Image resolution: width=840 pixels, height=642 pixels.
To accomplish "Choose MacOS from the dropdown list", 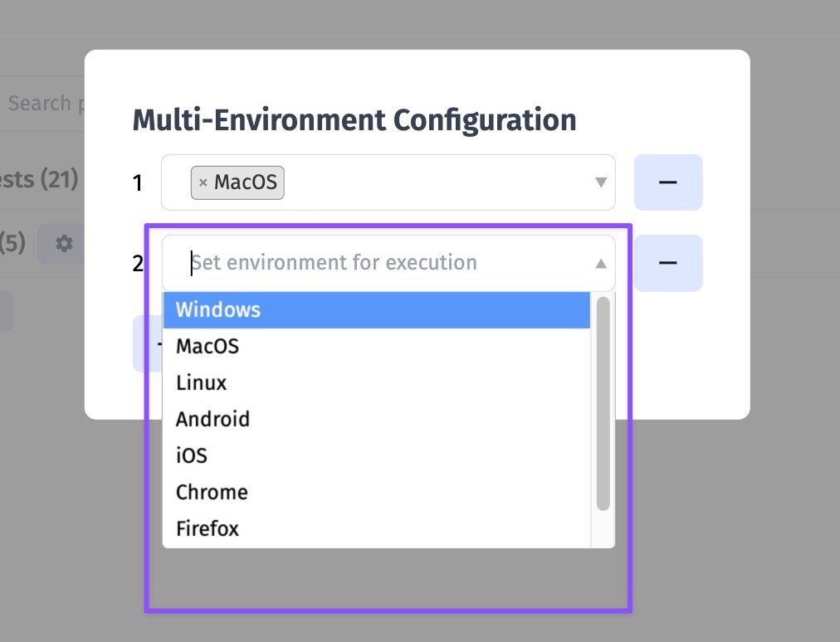I will coord(377,347).
